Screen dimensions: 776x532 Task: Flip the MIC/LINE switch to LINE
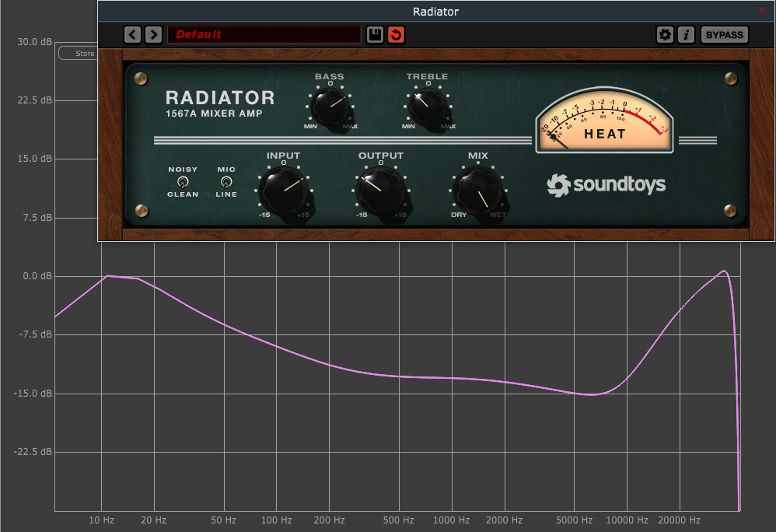pos(225,183)
